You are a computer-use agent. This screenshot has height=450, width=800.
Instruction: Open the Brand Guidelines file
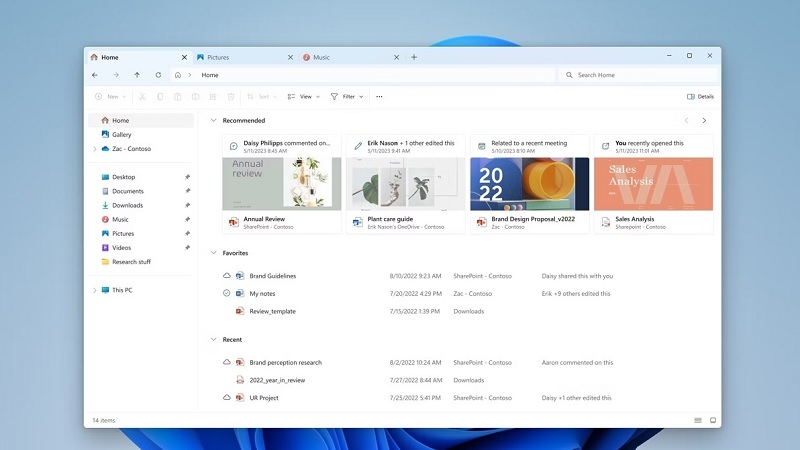click(272, 276)
